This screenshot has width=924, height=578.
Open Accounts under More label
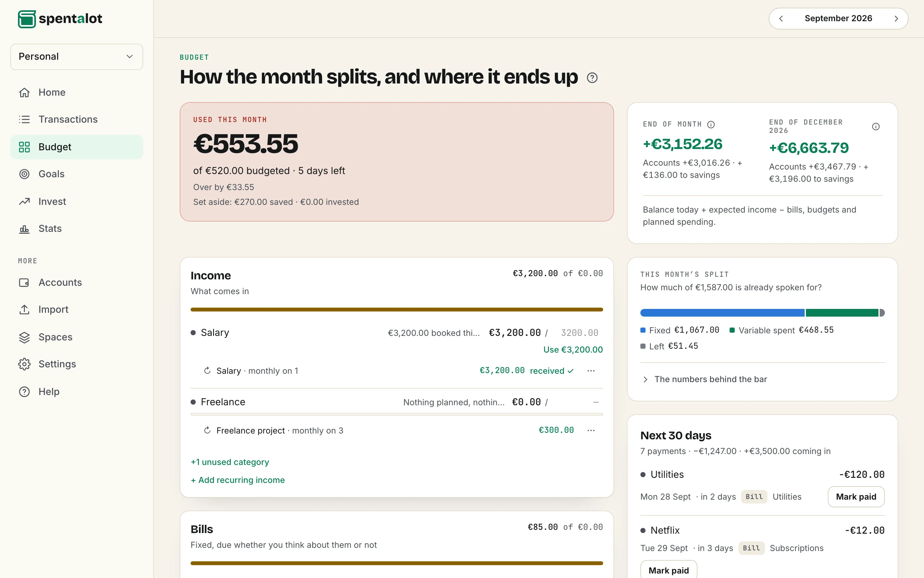(x=60, y=283)
